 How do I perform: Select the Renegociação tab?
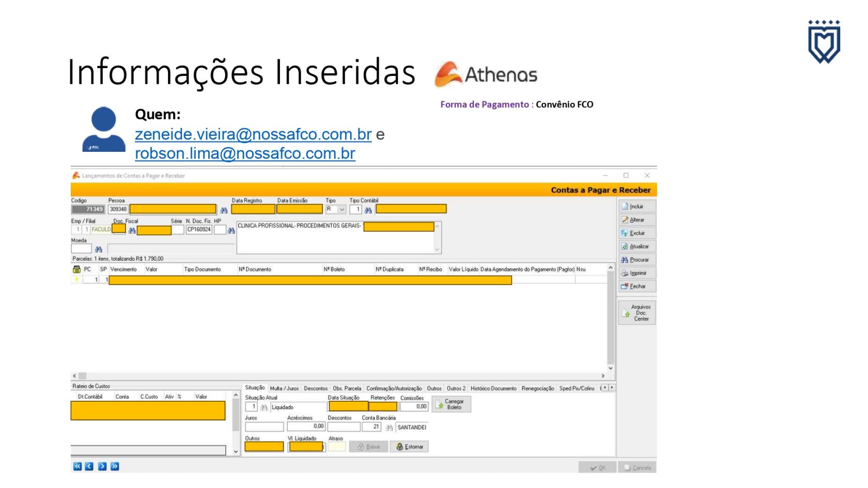(537, 388)
